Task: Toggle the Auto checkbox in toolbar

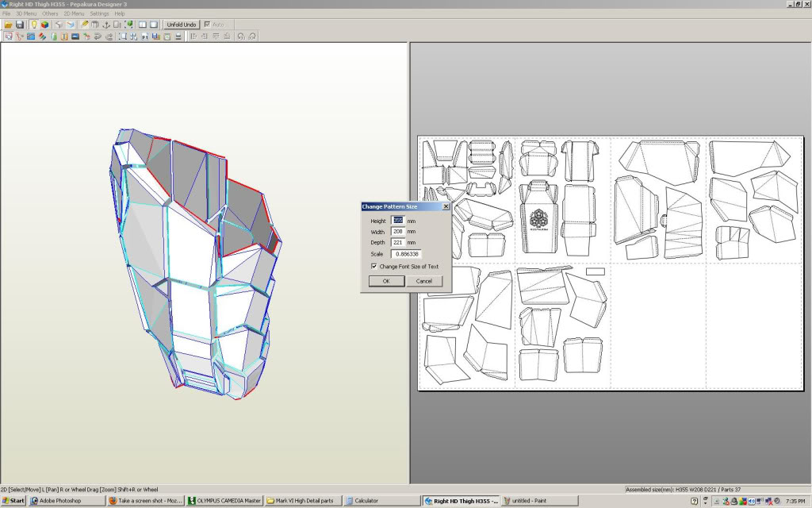Action: click(207, 25)
